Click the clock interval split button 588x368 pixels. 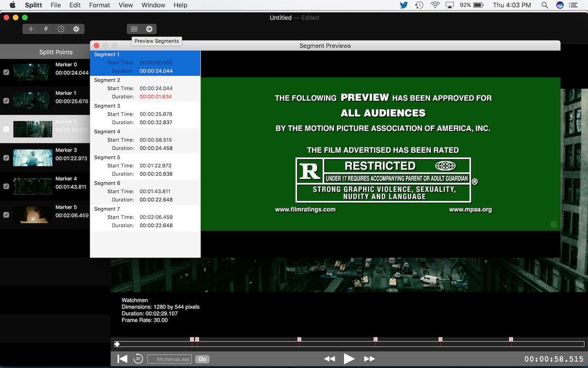click(61, 29)
